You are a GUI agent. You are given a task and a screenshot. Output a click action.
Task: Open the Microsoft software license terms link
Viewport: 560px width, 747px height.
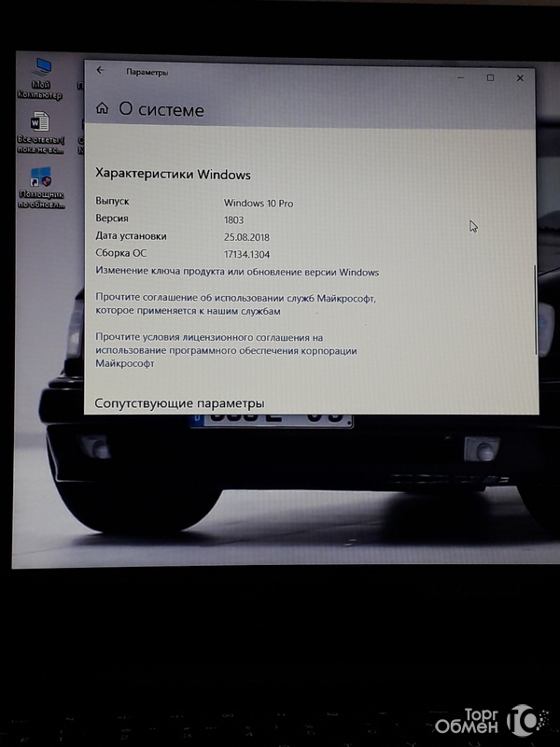coord(226,350)
